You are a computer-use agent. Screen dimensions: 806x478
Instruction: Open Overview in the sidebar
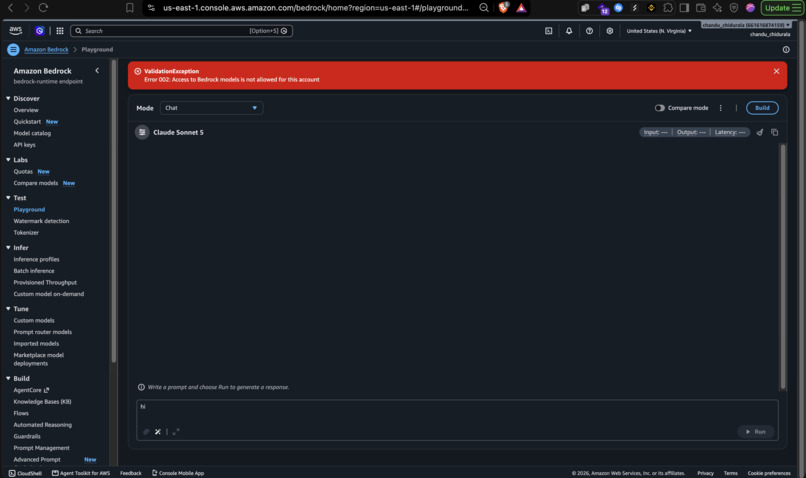[26, 110]
